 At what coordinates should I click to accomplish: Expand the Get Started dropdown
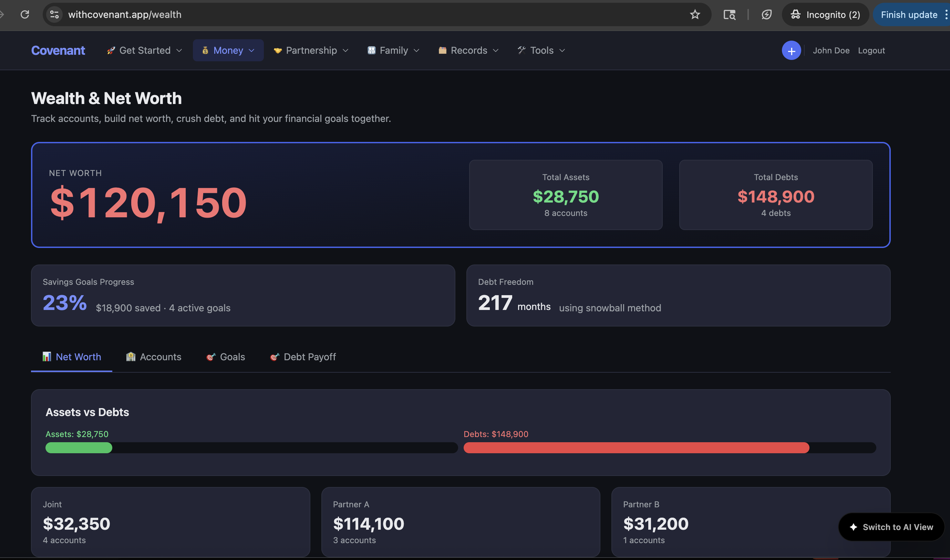145,51
